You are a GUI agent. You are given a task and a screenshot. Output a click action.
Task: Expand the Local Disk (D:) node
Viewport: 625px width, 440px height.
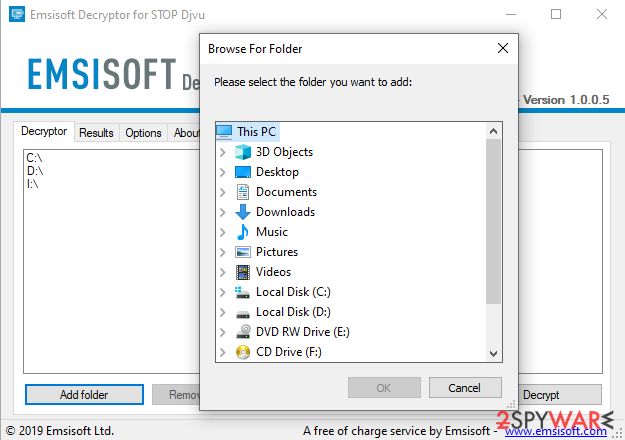(x=223, y=312)
